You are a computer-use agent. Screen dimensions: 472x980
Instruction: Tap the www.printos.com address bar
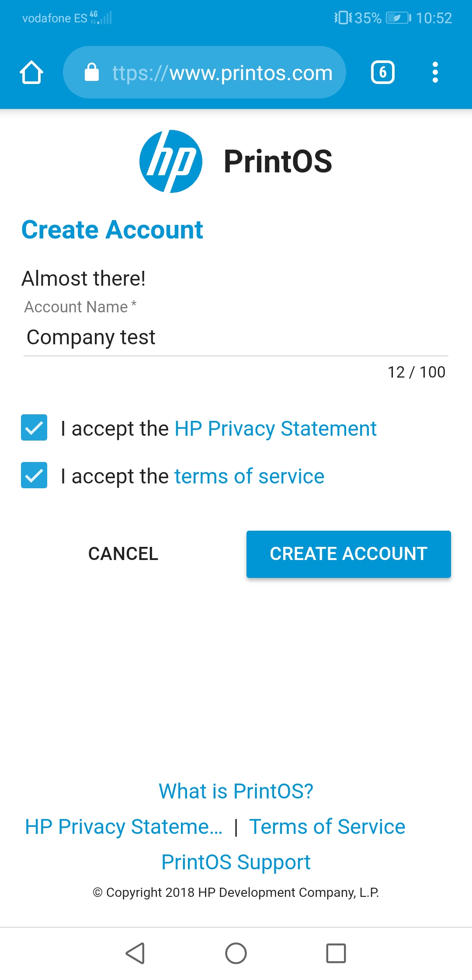coord(205,72)
